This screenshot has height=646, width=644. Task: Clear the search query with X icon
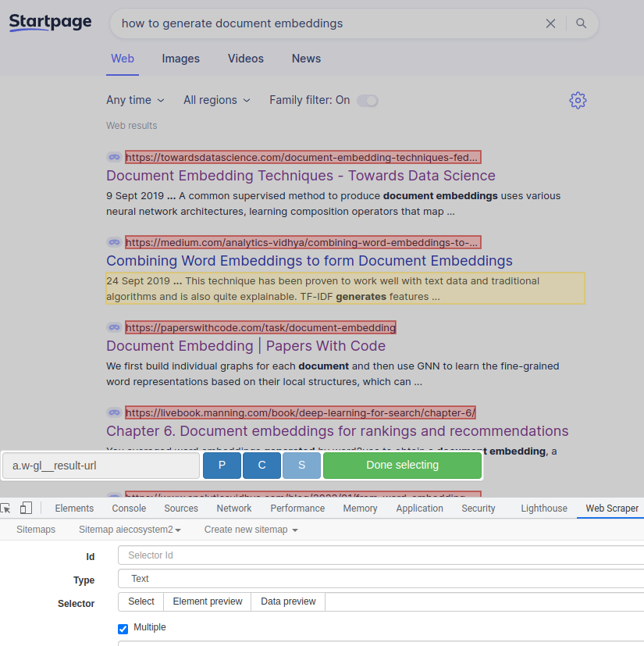(x=550, y=23)
